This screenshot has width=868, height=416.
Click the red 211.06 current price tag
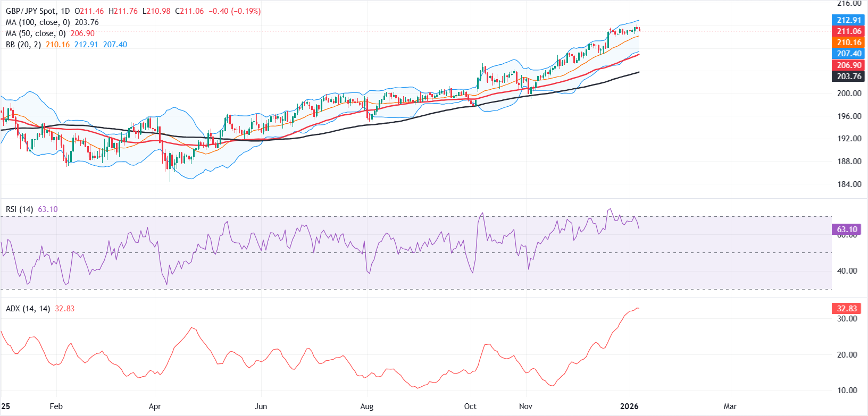pyautogui.click(x=848, y=31)
